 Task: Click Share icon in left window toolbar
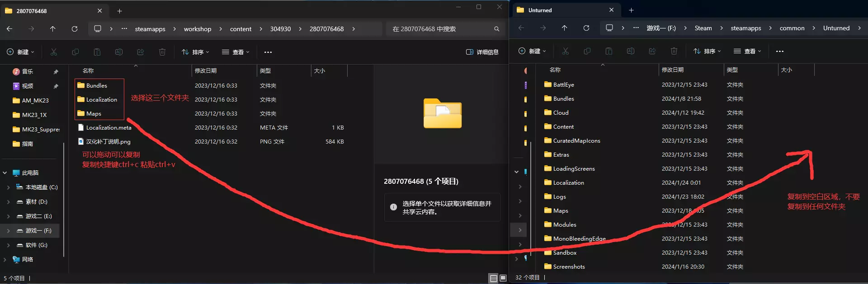141,52
